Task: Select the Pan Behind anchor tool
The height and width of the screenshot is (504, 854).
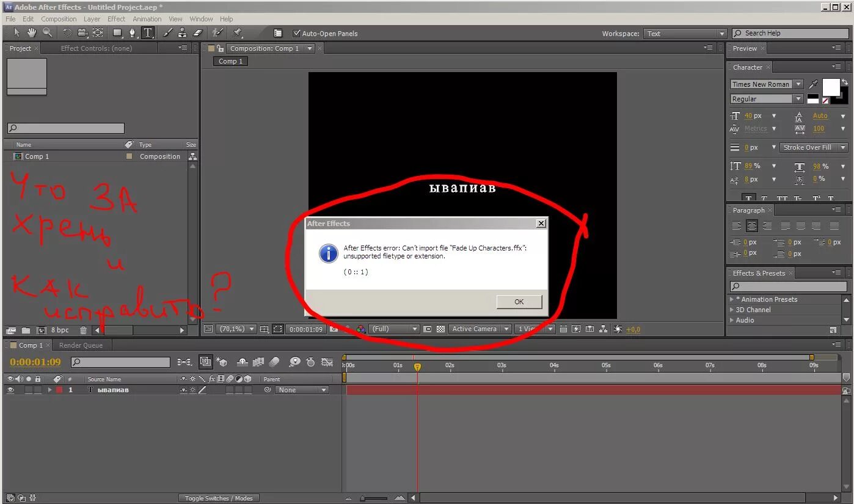Action: pos(98,33)
